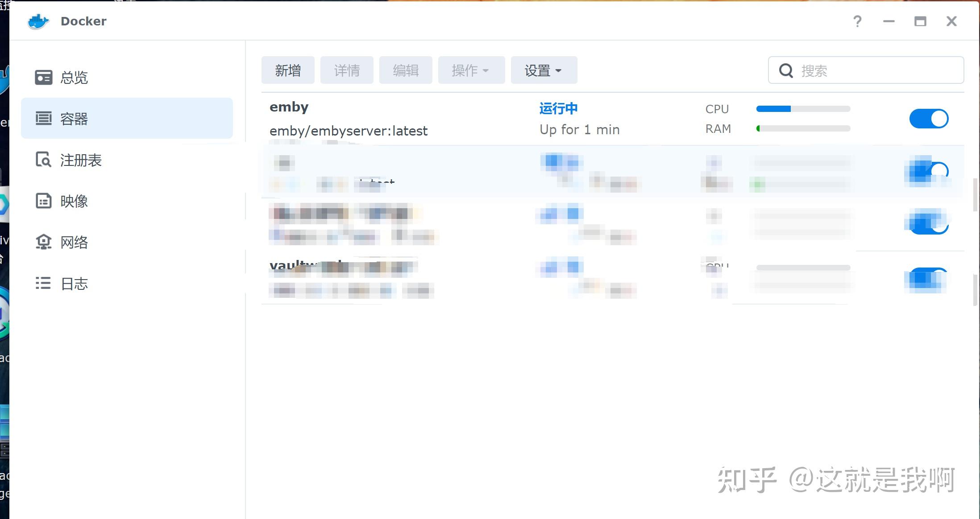Click the 新增 add button
This screenshot has height=519, width=980.
287,70
